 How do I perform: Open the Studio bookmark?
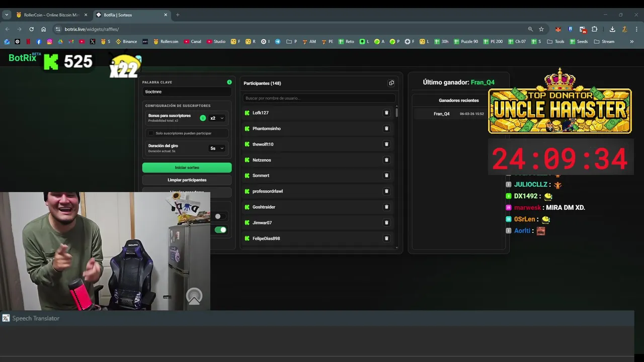click(x=216, y=42)
